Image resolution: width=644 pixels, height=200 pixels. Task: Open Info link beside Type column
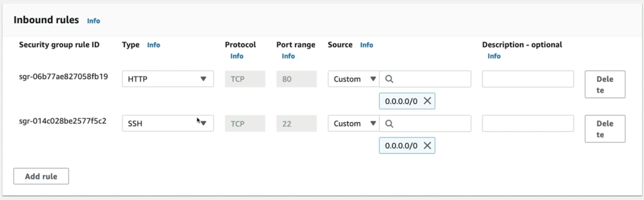(x=153, y=45)
